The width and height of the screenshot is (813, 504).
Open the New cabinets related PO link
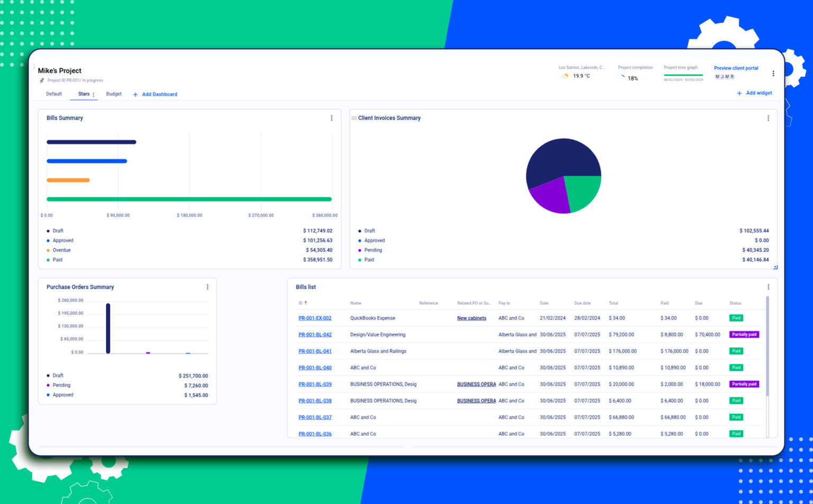coord(472,318)
